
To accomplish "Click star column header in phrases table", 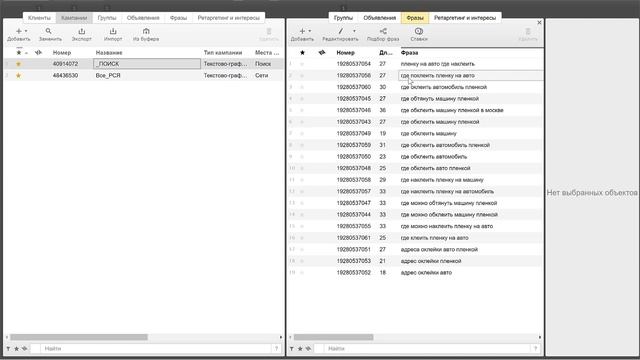I will click(302, 53).
